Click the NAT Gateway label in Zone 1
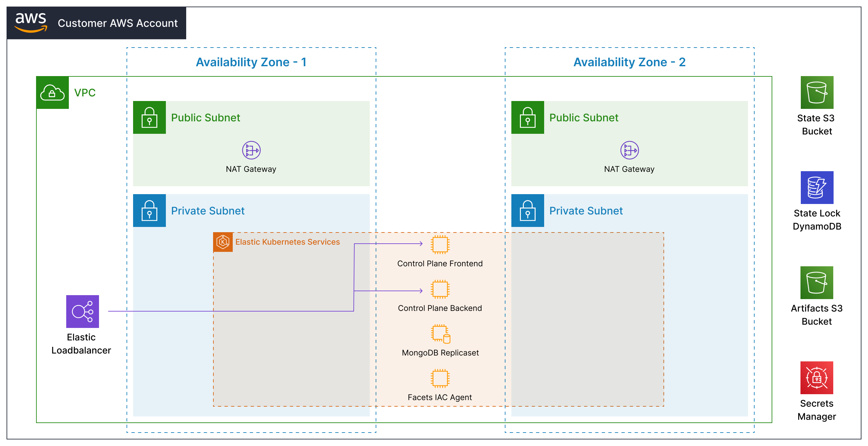The width and height of the screenshot is (868, 446). point(251,169)
